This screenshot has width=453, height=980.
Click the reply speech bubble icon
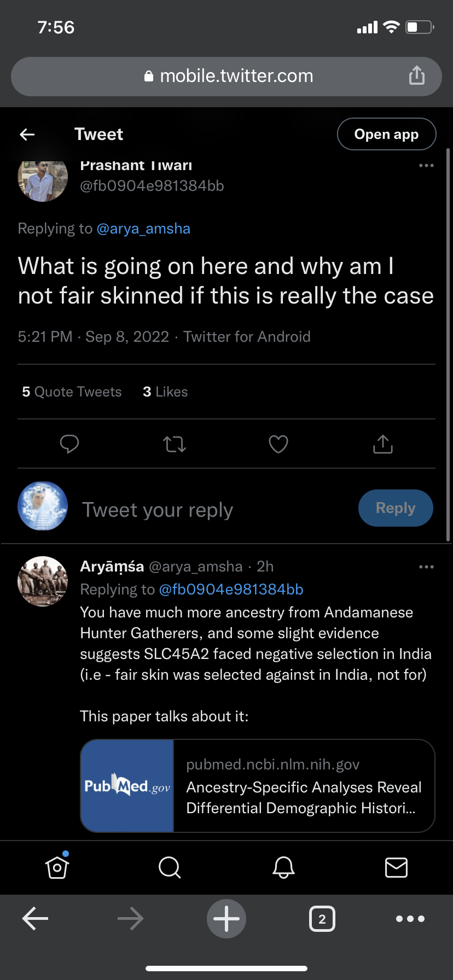[x=69, y=444]
